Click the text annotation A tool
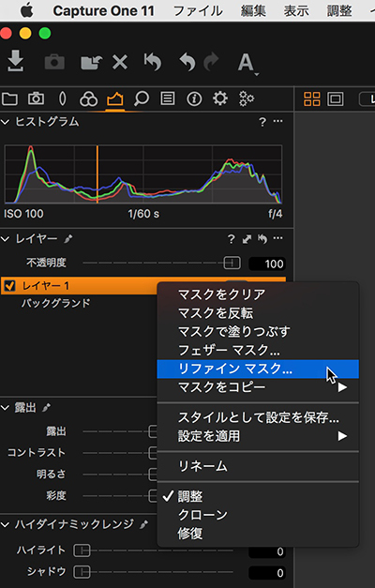 (247, 63)
